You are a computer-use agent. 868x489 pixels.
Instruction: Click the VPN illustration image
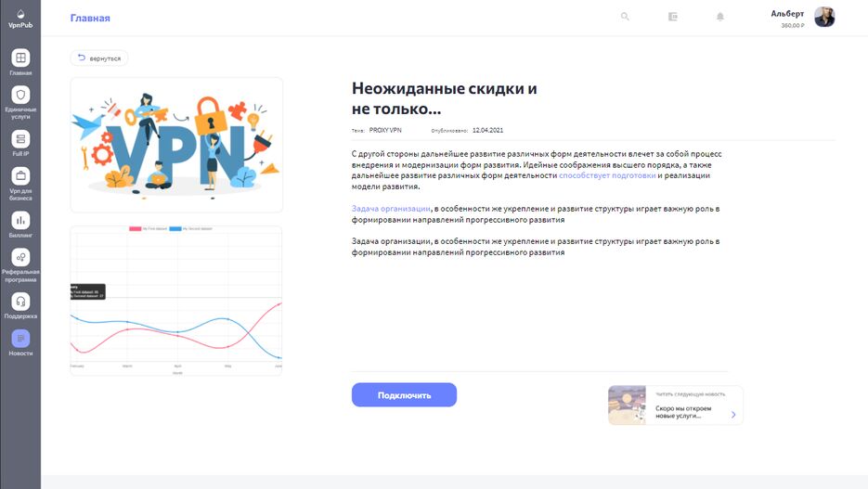(x=176, y=145)
